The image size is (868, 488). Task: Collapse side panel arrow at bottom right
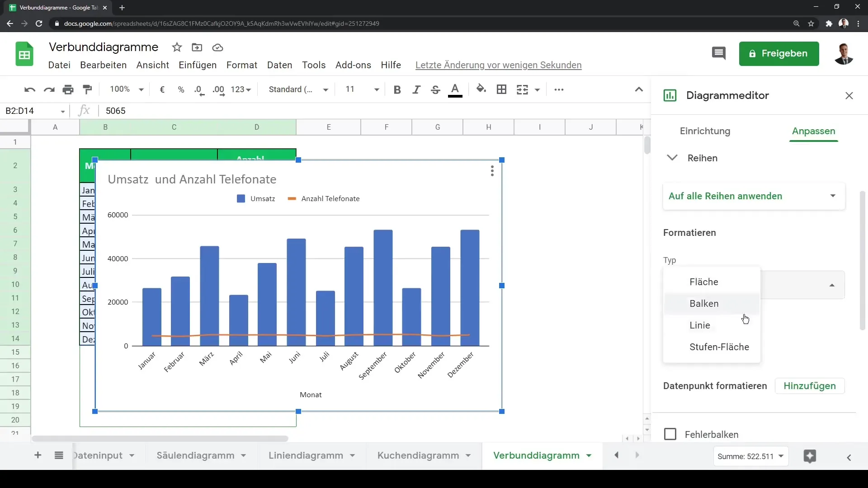[x=849, y=458]
